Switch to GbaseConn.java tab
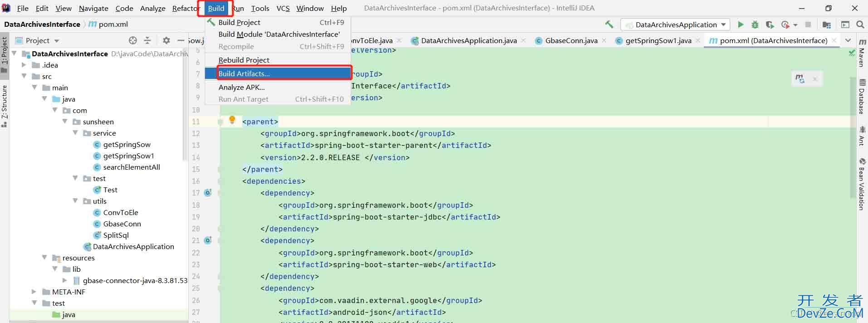 (571, 40)
